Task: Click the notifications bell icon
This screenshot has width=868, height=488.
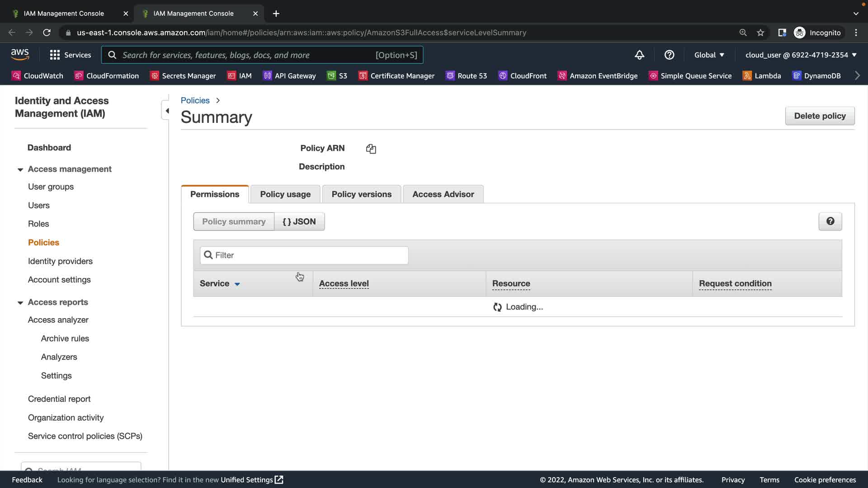Action: coord(639,55)
